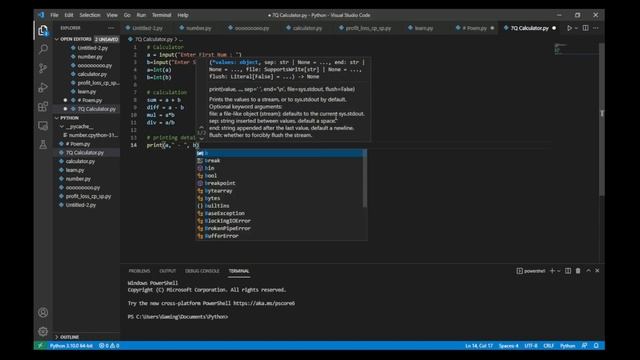Viewport: 640px width, 360px height.
Task: Open notifications bell in status bar
Action: [x=596, y=346]
